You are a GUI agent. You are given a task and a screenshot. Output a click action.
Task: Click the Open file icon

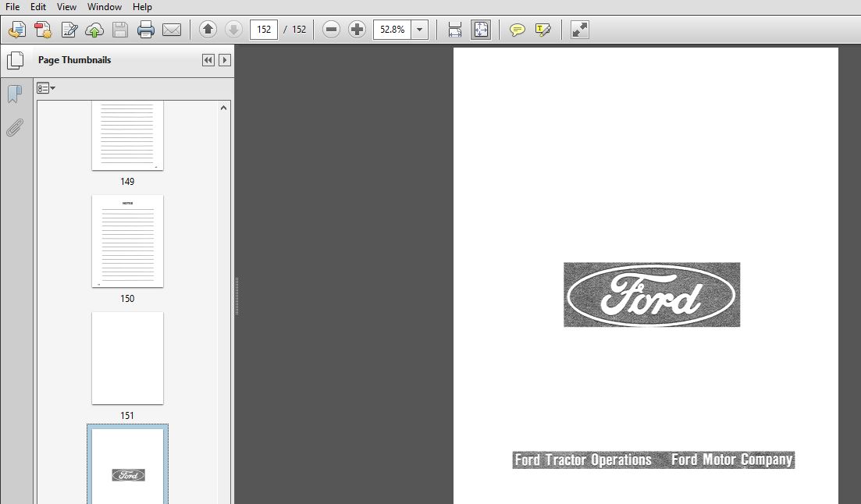point(17,30)
